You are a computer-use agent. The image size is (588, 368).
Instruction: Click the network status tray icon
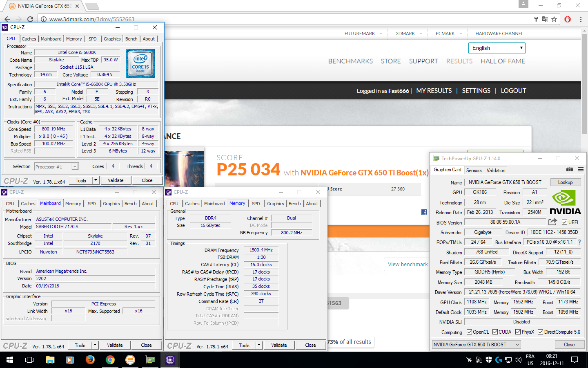[x=508, y=360]
